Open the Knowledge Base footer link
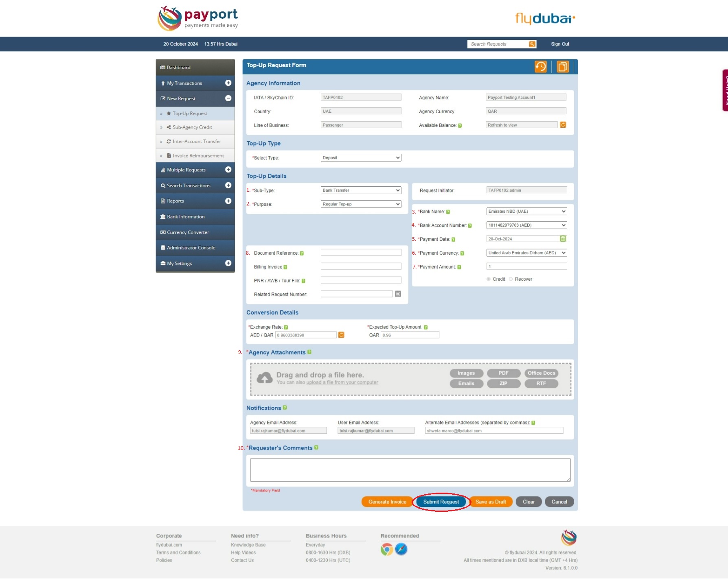Viewport: 728px width, 585px height. pos(248,545)
